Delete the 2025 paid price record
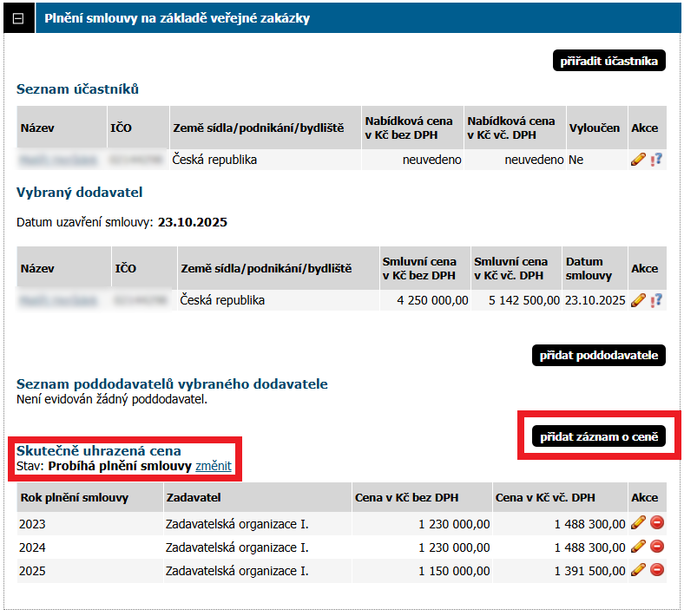Screen dimensions: 684x616 [657, 570]
